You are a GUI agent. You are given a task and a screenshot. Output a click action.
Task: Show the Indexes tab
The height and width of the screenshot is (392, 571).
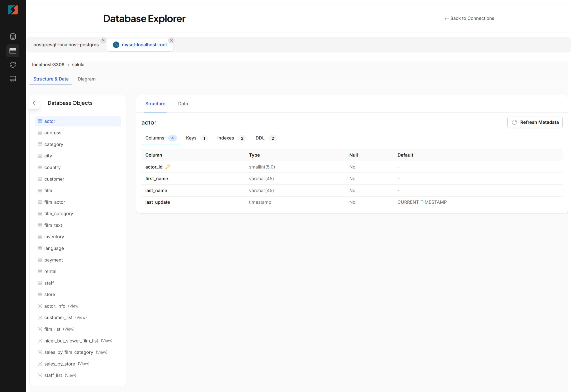(x=226, y=138)
